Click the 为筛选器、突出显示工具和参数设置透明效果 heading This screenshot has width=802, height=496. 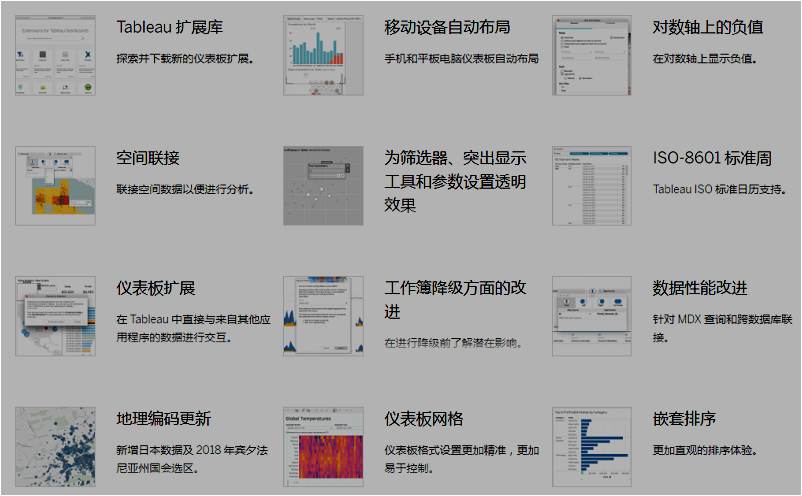[x=455, y=181]
